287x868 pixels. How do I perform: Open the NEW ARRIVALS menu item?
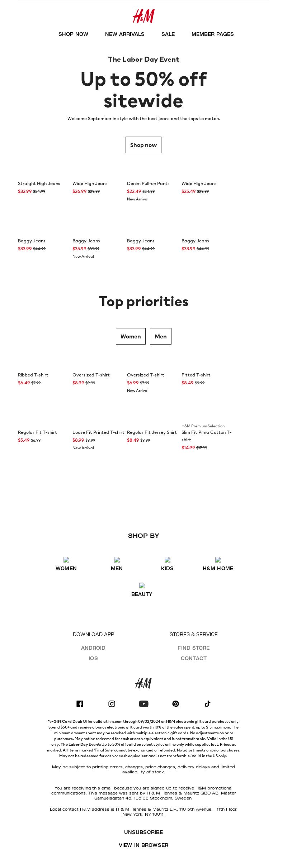coord(125,34)
